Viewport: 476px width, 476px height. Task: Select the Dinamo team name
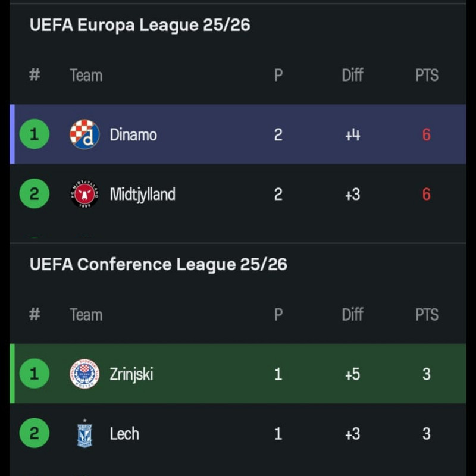pos(133,134)
